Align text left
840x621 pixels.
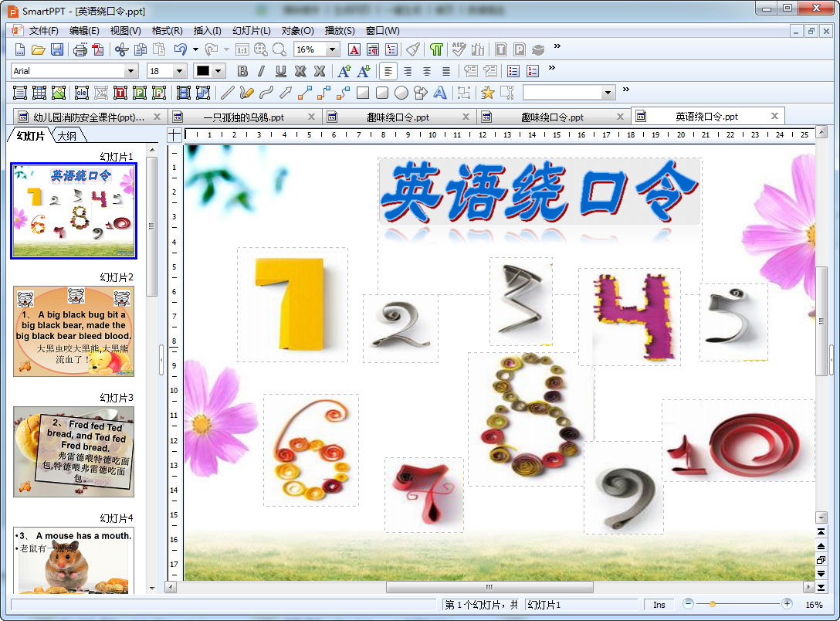coord(388,71)
